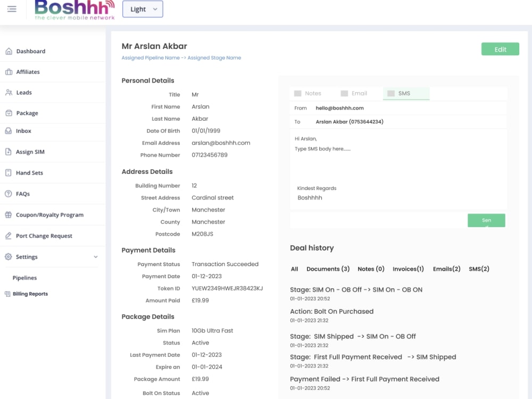Click 'Cardinal street' address value
Screen dimensions: 532x399
click(x=212, y=198)
